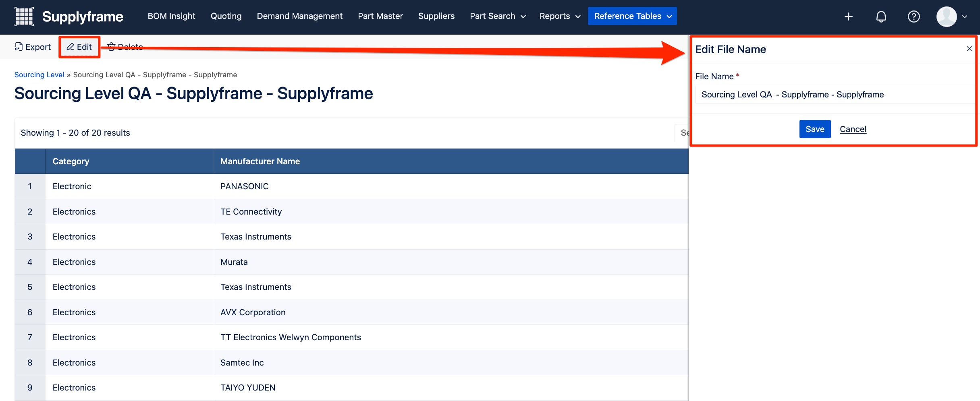Expand the user account chevron
The width and height of the screenshot is (980, 401).
click(x=965, y=17)
